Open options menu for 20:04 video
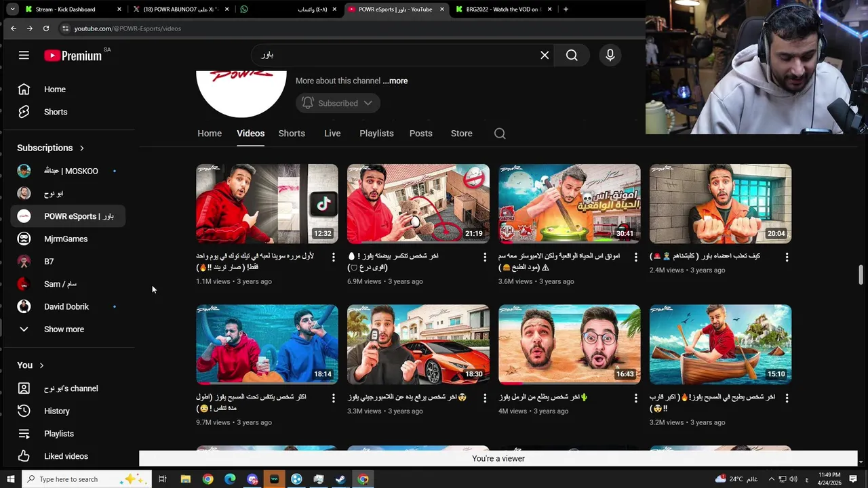This screenshot has height=488, width=868. (x=787, y=257)
